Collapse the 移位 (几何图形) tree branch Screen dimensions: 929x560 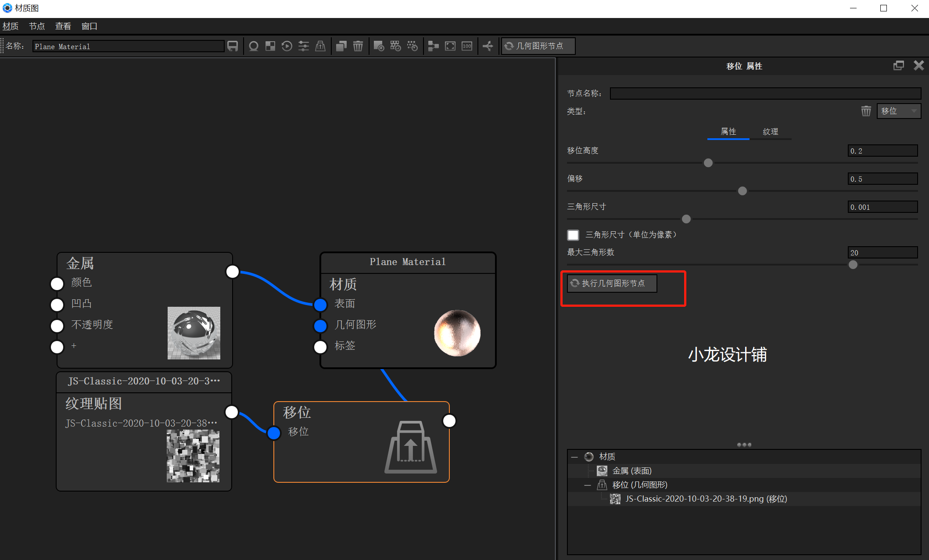point(588,485)
